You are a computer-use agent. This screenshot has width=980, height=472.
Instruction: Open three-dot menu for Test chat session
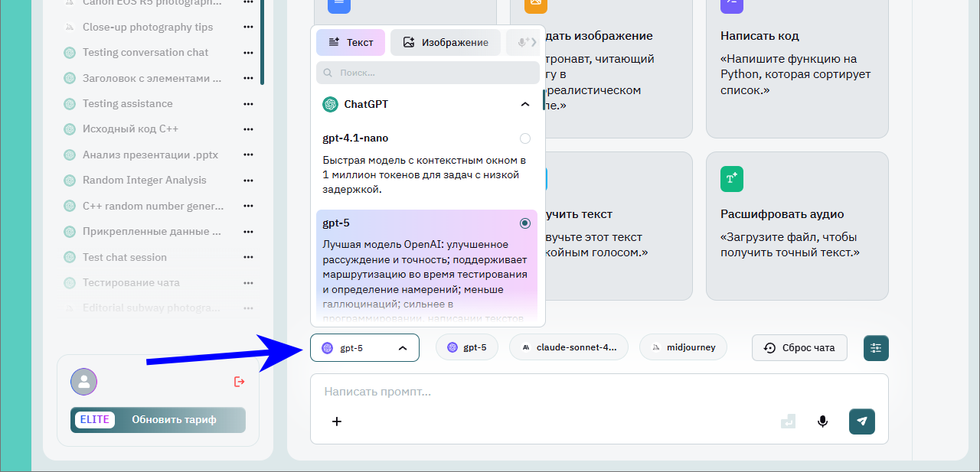tap(248, 258)
